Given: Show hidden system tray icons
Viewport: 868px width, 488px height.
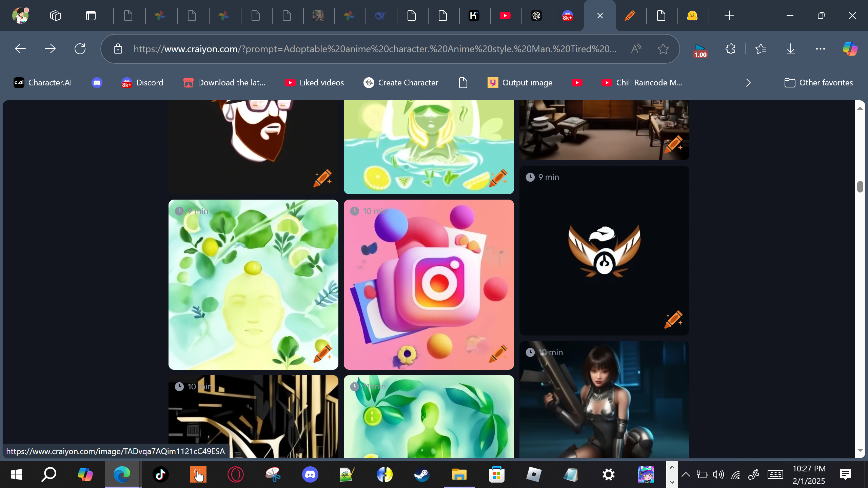Looking at the screenshot, I should [686, 474].
